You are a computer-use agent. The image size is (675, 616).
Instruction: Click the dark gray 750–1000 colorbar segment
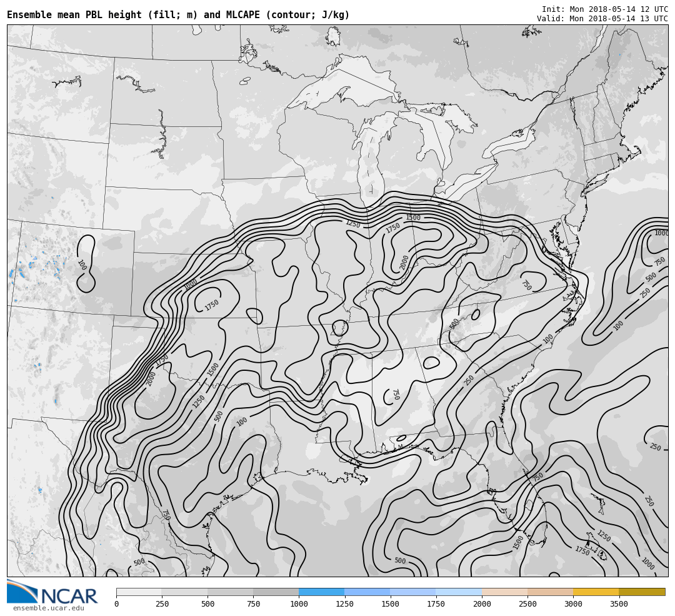point(276,592)
